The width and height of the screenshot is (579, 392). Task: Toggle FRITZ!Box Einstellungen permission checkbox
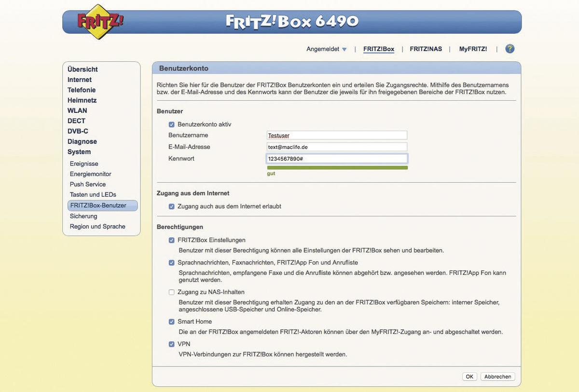click(172, 240)
